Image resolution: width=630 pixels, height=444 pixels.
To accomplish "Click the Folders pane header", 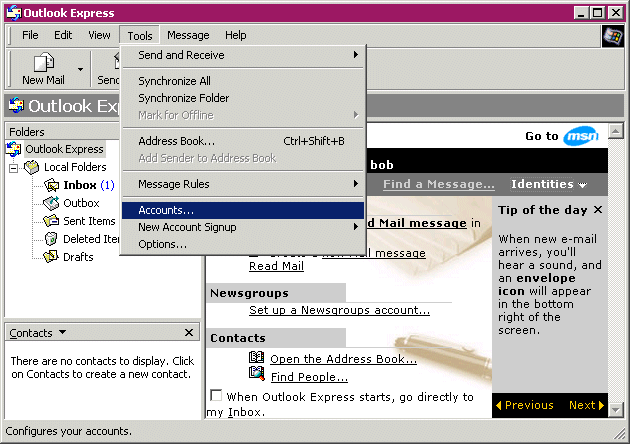I will (x=62, y=132).
